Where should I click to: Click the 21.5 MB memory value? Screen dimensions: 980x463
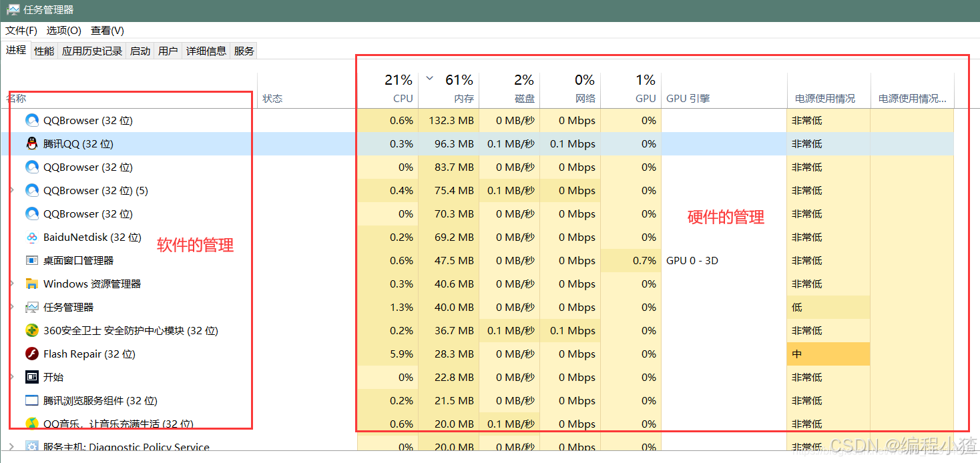(454, 401)
